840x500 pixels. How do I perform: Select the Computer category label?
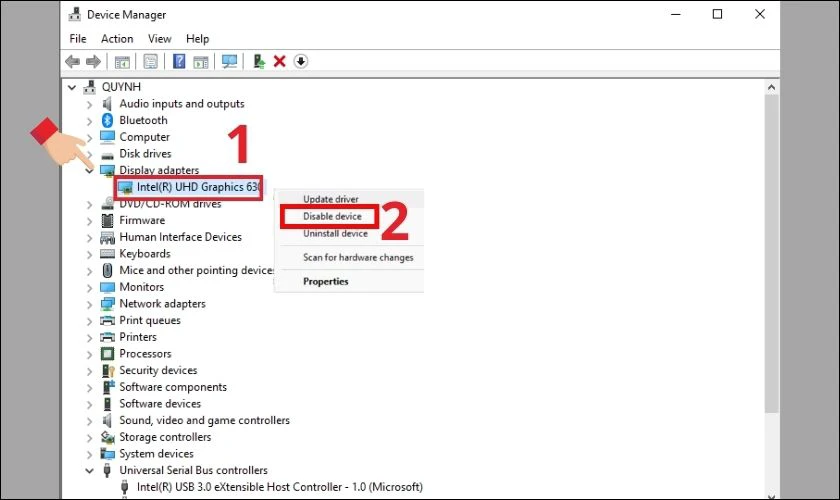(144, 137)
